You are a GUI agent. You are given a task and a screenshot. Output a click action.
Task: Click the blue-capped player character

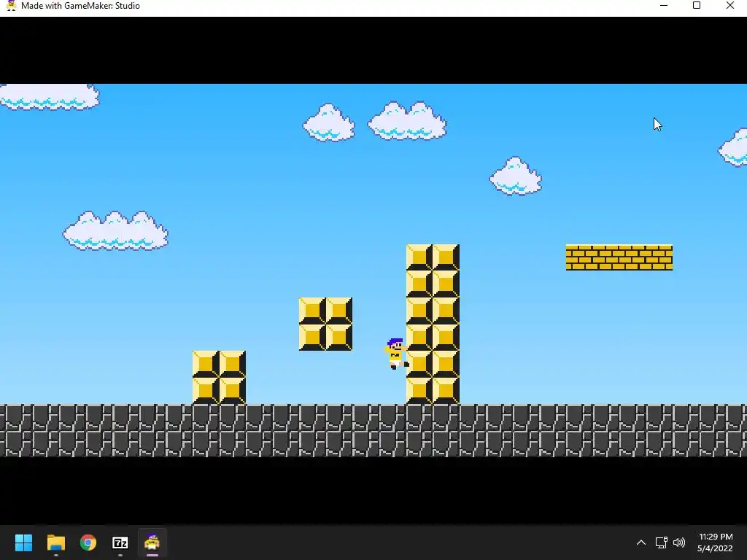click(x=396, y=354)
